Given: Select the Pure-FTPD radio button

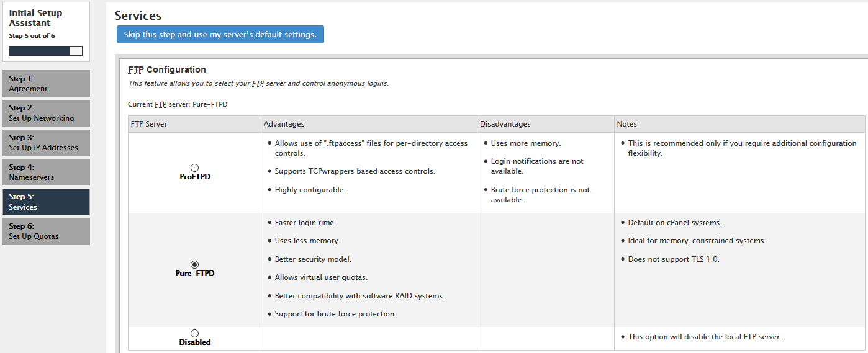Looking at the screenshot, I should click(194, 264).
